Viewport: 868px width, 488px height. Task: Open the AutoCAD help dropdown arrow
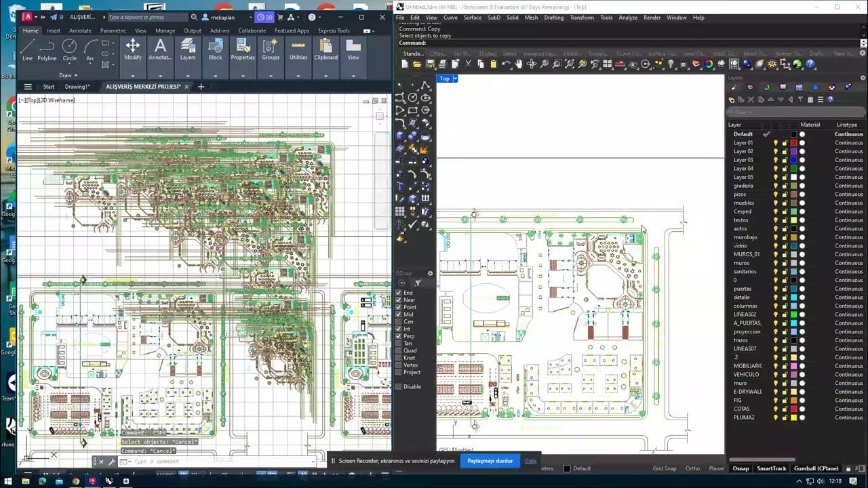pyautogui.click(x=320, y=18)
